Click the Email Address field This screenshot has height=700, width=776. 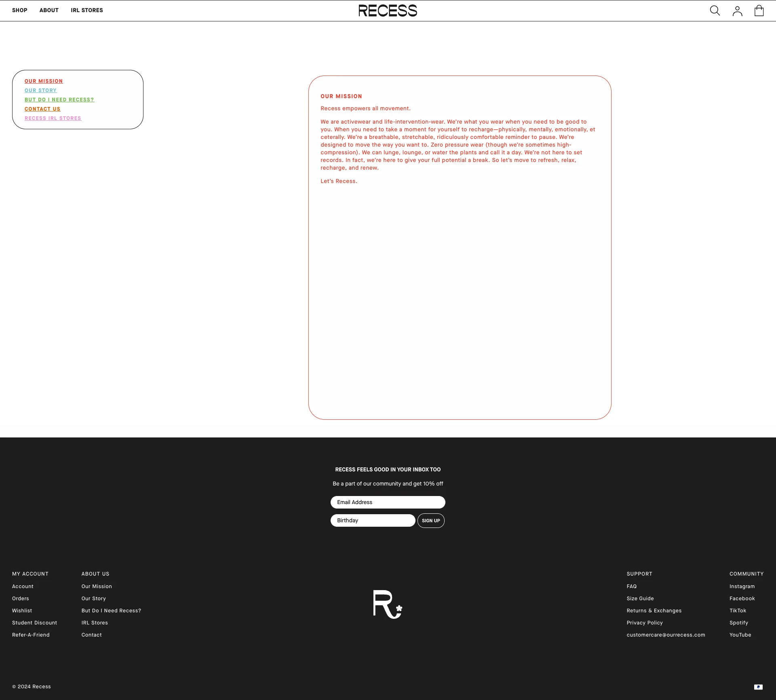point(388,502)
